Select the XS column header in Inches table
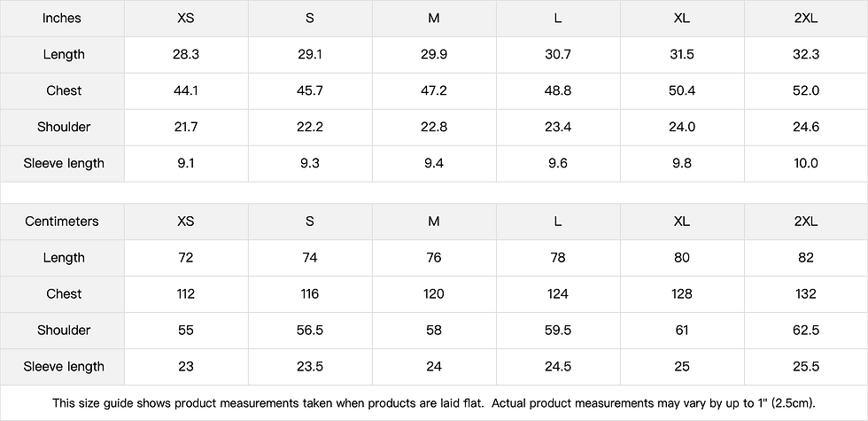This screenshot has width=868, height=421. pyautogui.click(x=186, y=18)
